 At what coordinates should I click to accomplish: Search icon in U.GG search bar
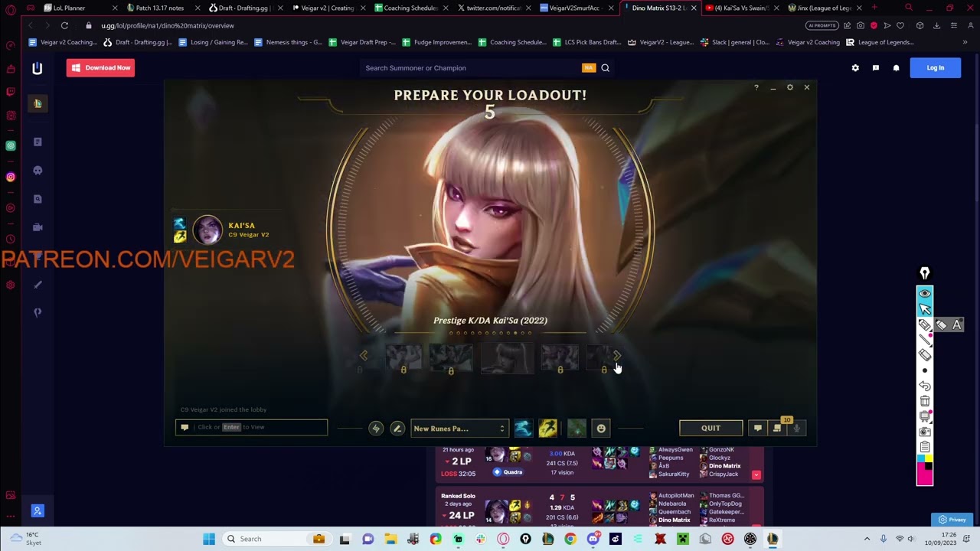[x=605, y=68]
